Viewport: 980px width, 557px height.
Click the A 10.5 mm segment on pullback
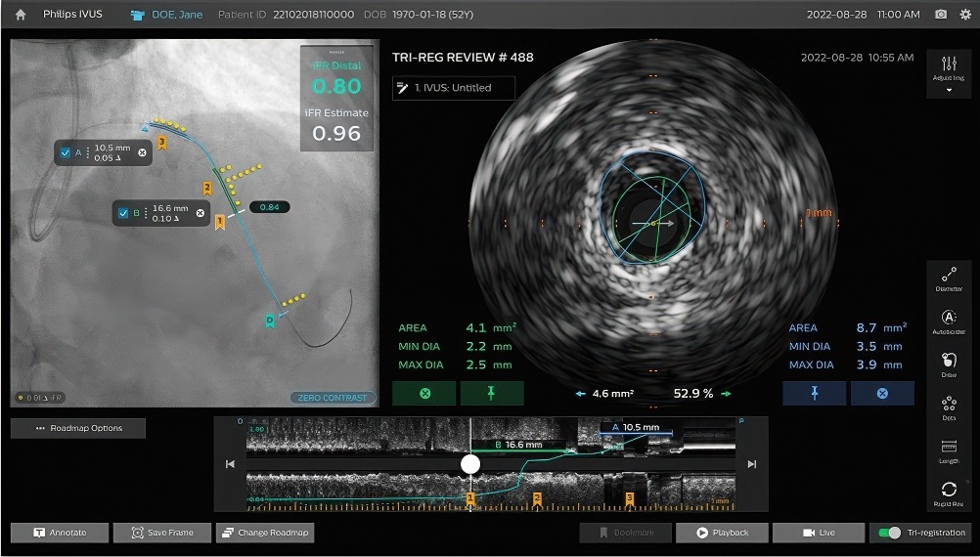coord(636,428)
